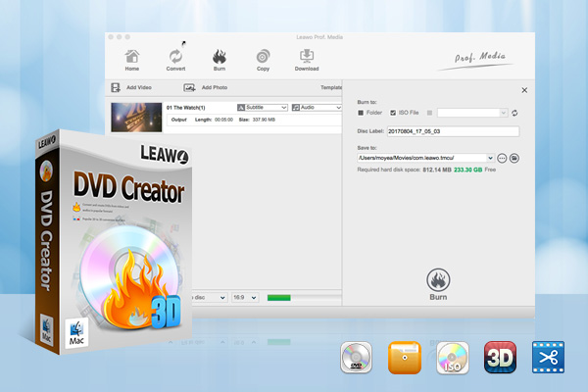
Task: Enable the Folder burn option
Action: click(361, 113)
